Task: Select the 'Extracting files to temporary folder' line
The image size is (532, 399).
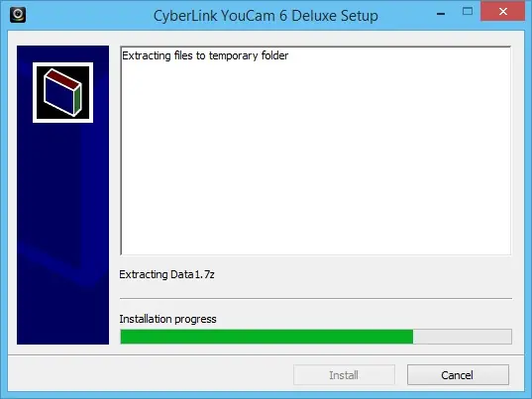Action: 205,55
